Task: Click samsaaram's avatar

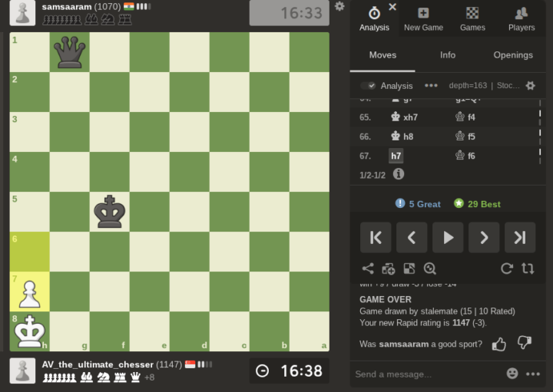Action: point(22,13)
